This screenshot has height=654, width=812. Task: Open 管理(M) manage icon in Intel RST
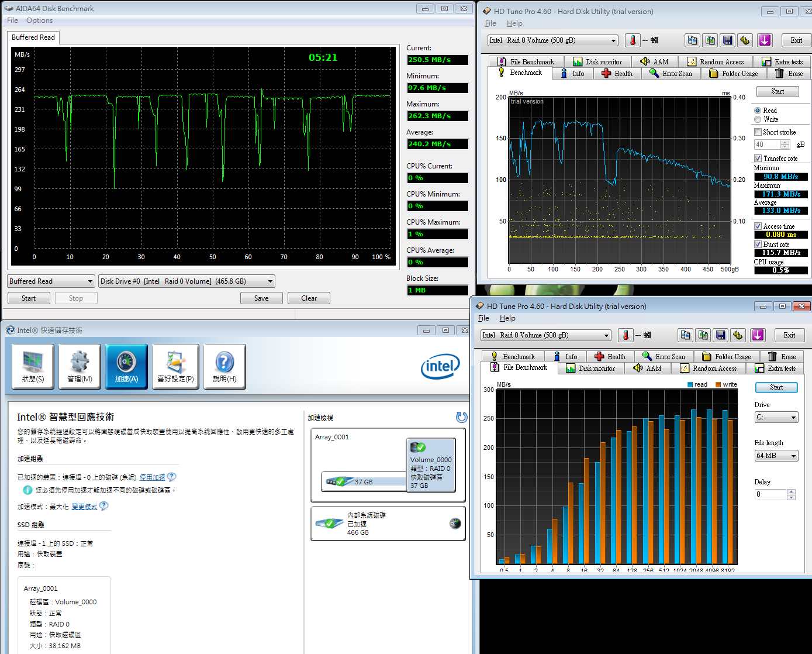pos(80,367)
